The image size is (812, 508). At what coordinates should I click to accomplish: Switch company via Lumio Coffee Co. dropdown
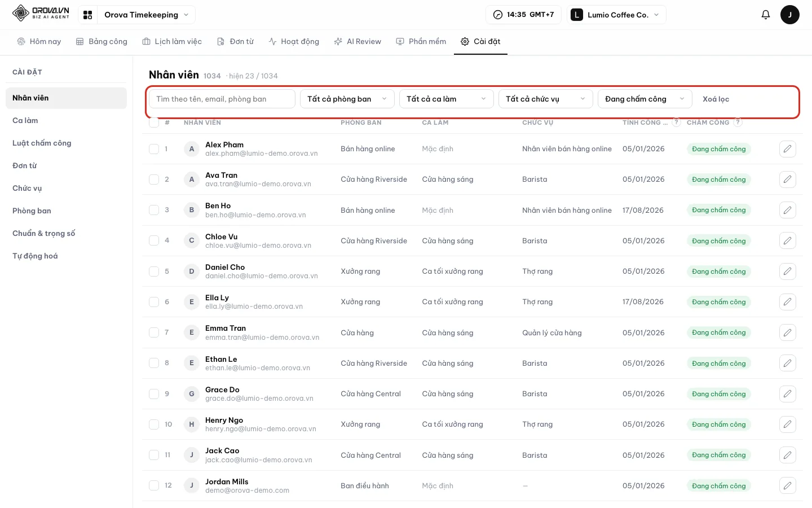[616, 15]
